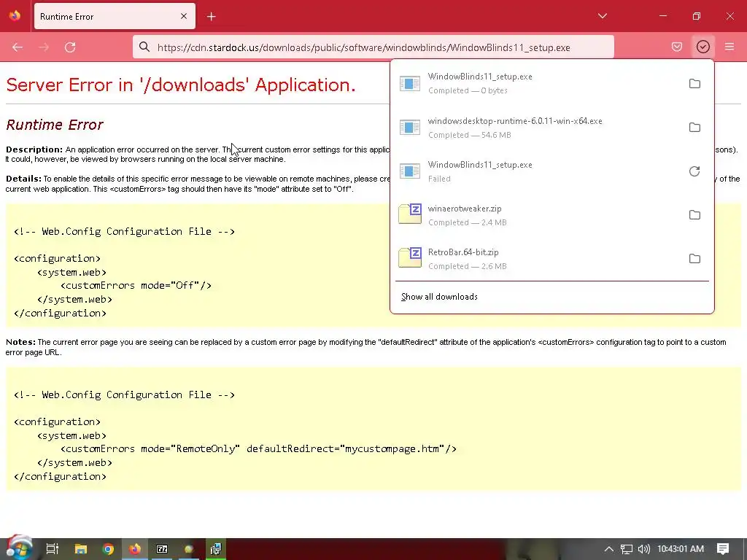Open the Windows Start button
Image resolution: width=747 pixels, height=560 pixels.
point(19,548)
